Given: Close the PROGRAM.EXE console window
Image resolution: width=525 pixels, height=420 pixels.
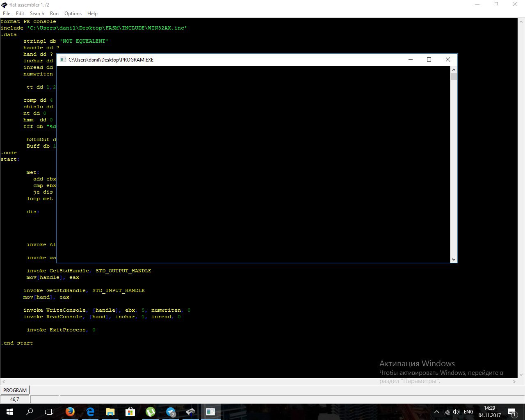Looking at the screenshot, I should (448, 59).
